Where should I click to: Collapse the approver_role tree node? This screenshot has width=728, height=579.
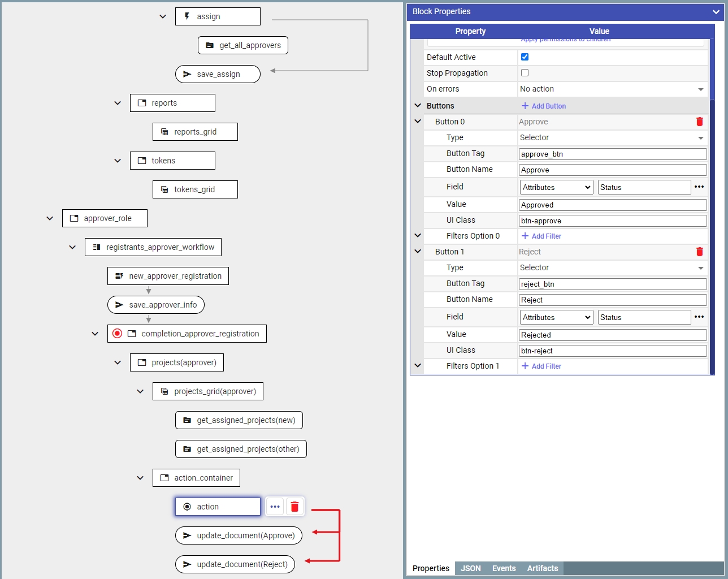point(50,218)
